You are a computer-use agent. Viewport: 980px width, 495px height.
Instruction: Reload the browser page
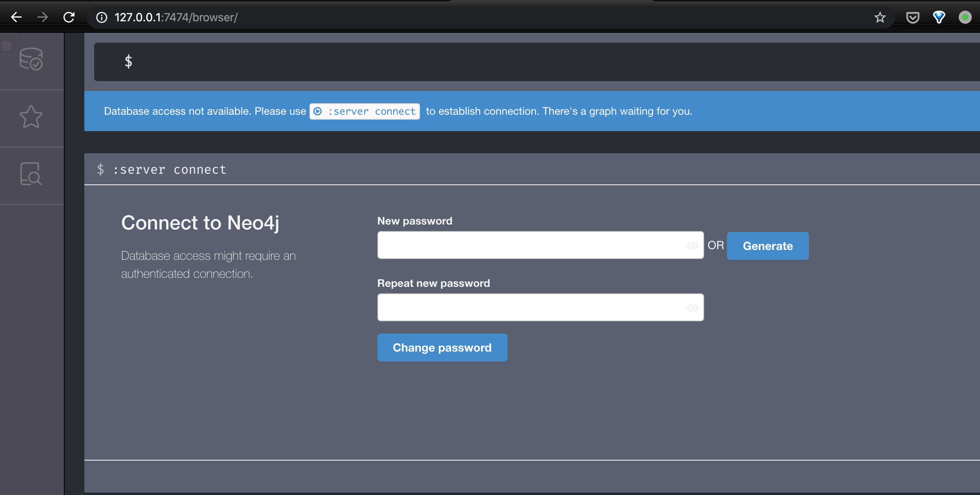pyautogui.click(x=69, y=17)
